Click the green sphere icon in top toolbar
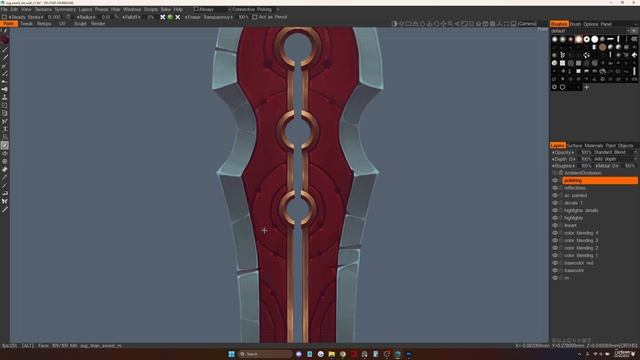The image size is (640, 360). 170,17
